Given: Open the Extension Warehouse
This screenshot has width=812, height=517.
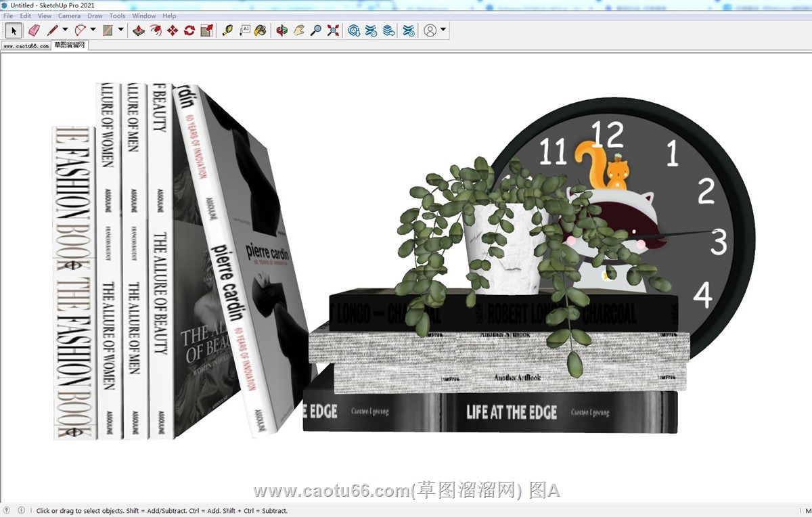Looking at the screenshot, I should click(371, 30).
